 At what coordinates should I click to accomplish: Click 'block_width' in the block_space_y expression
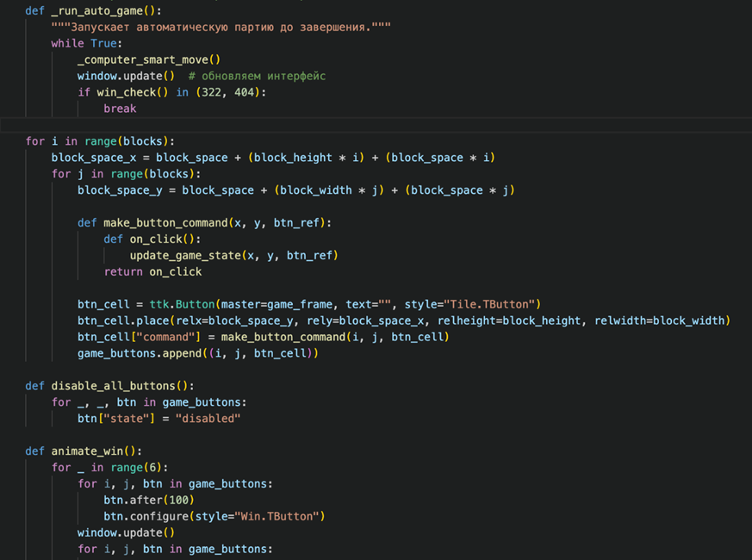click(x=316, y=190)
